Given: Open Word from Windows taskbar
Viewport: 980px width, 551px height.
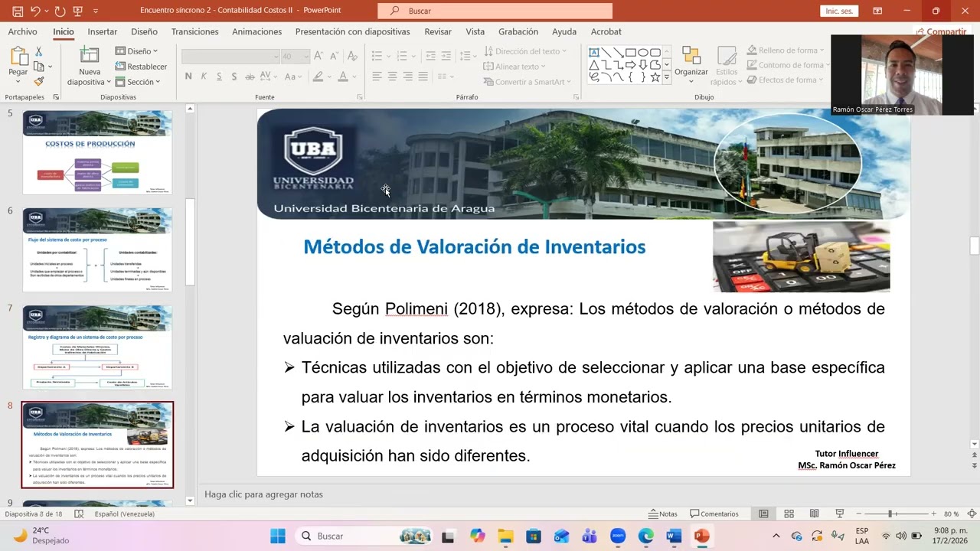Looking at the screenshot, I should (674, 536).
